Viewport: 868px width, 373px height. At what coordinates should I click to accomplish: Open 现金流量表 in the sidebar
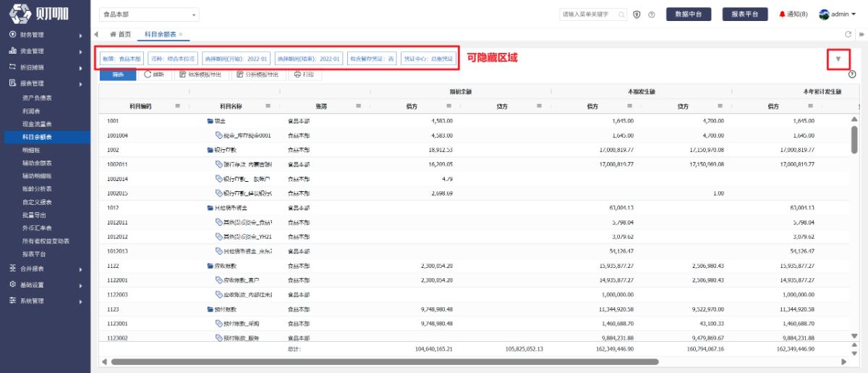pos(37,124)
